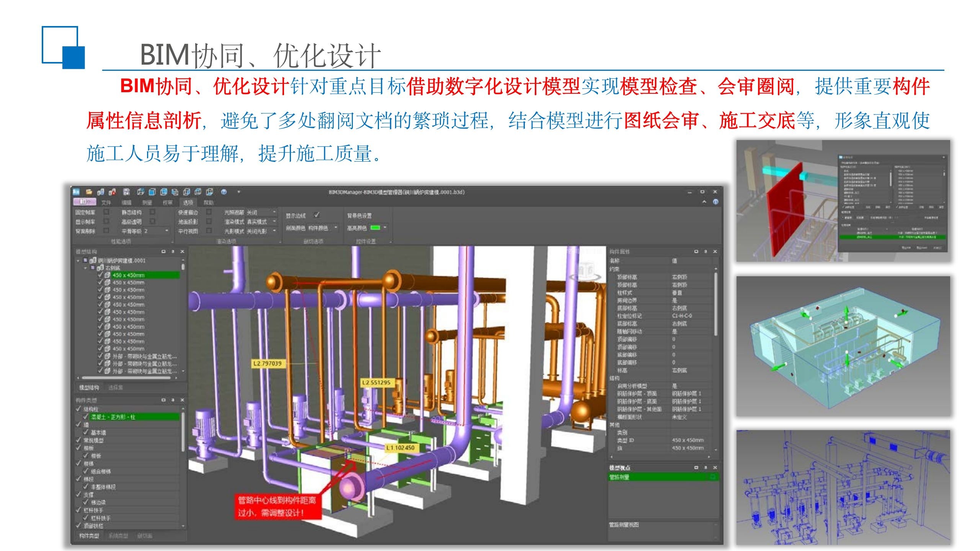Toggle the 显示边线 checkbox
The image size is (980, 551).
pos(317,215)
